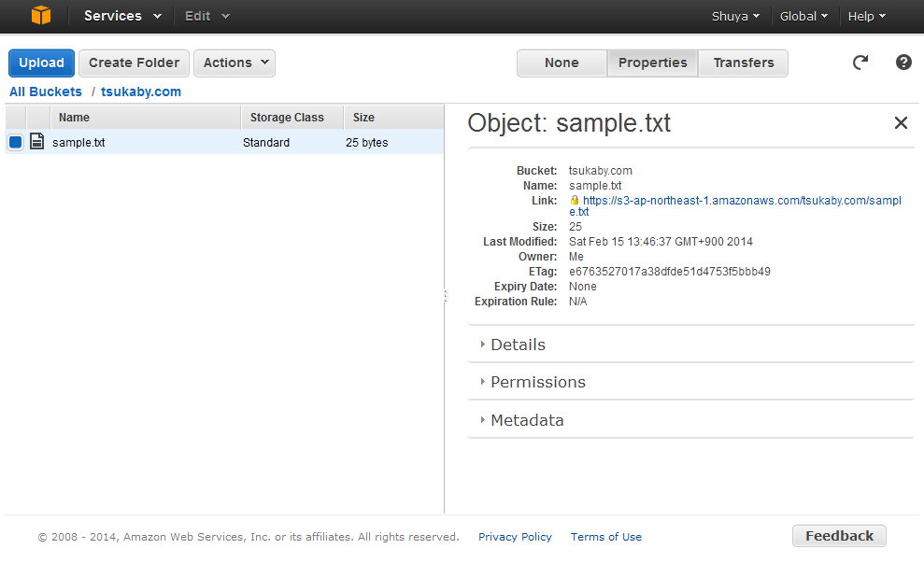Sort by the Name column header

[75, 118]
